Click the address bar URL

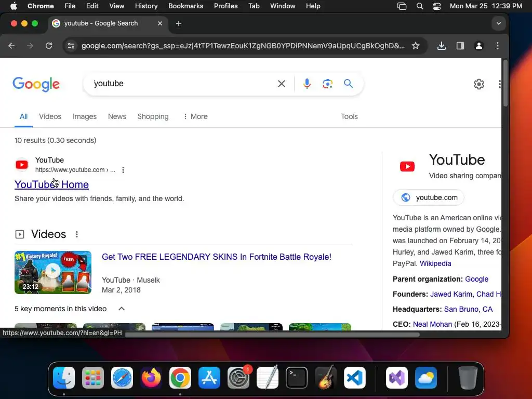(x=243, y=46)
